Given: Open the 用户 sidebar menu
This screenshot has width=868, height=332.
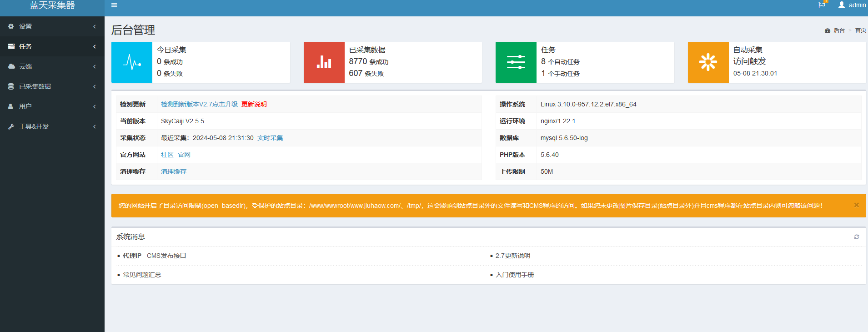Looking at the screenshot, I should 52,106.
